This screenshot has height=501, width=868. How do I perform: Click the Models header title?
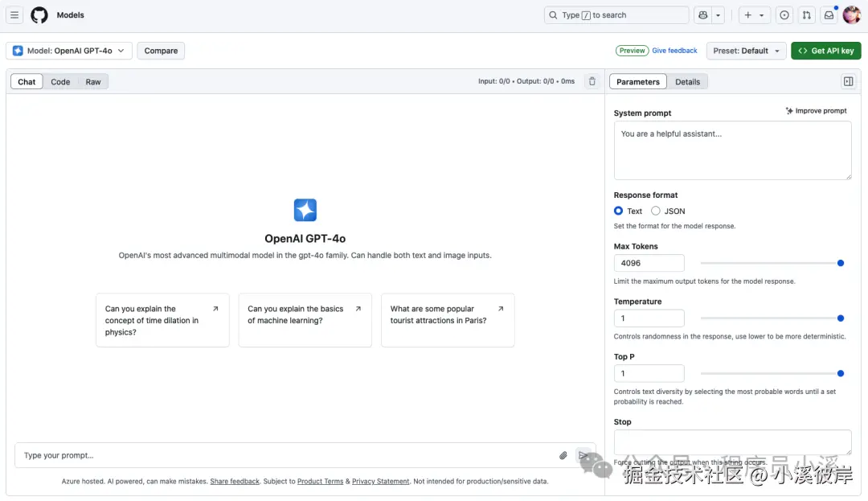click(70, 15)
